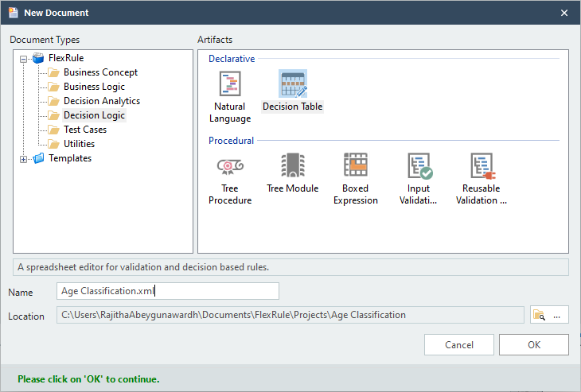Select Utilities in document types
This screenshot has height=392, width=581.
(x=79, y=144)
